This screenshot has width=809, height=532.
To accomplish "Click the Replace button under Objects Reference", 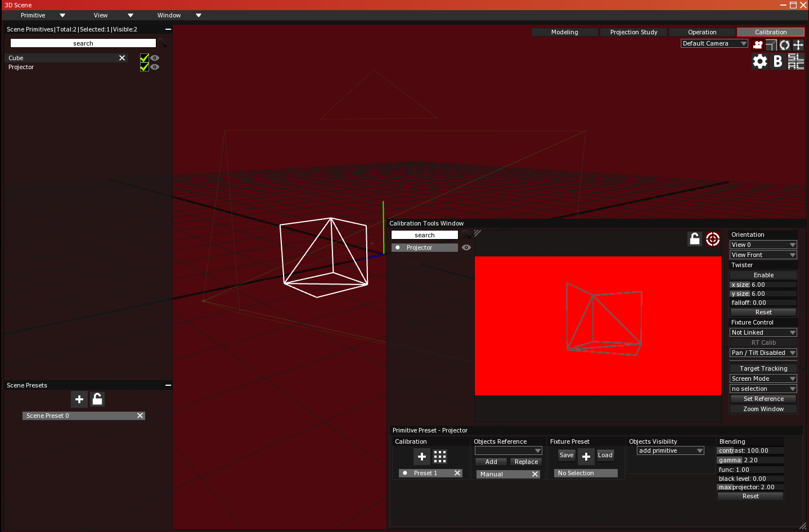I will click(526, 462).
